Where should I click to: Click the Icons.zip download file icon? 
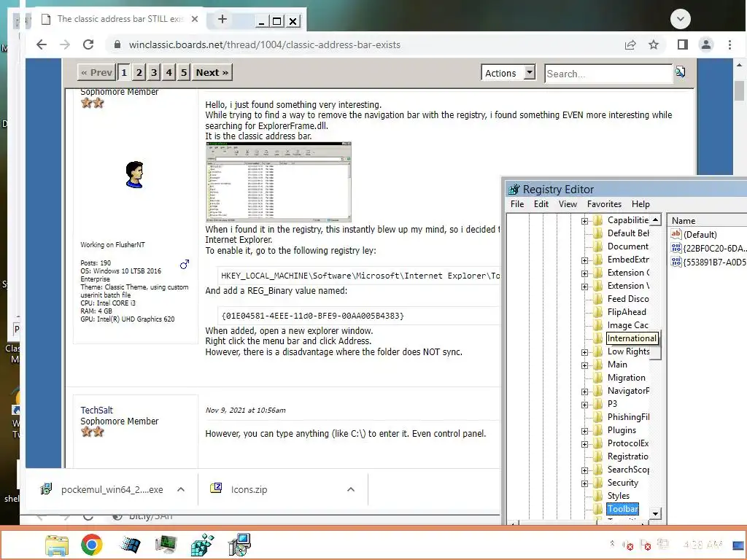216,488
